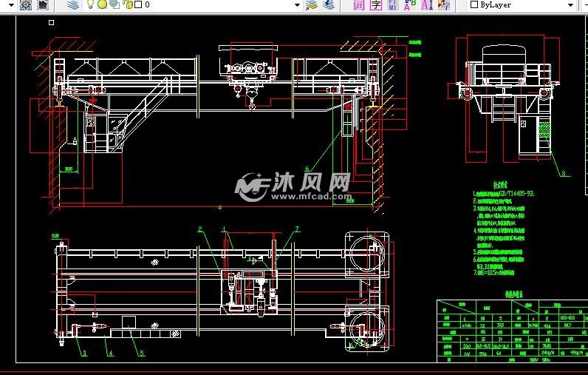The width and height of the screenshot is (588, 375).
Task: Click the FT/MI text tool icon
Action: click(392, 5)
